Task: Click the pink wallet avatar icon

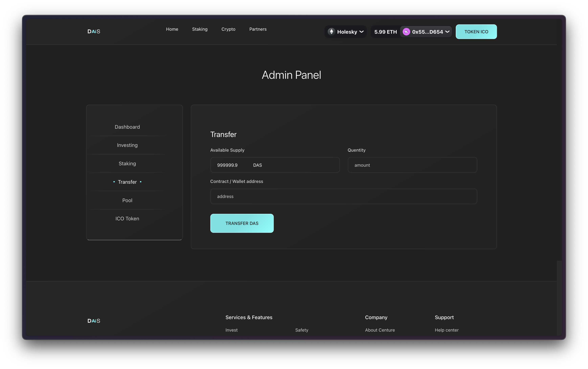Action: point(406,32)
